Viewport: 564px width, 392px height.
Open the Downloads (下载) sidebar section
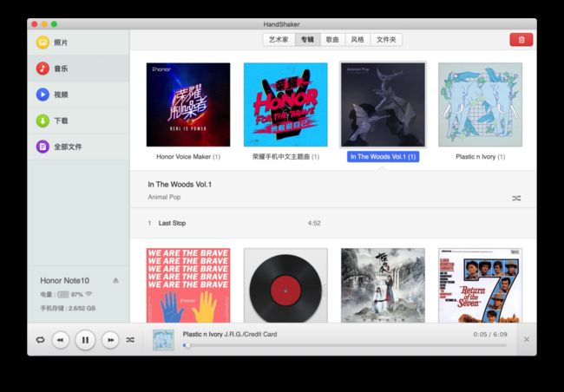[x=78, y=121]
